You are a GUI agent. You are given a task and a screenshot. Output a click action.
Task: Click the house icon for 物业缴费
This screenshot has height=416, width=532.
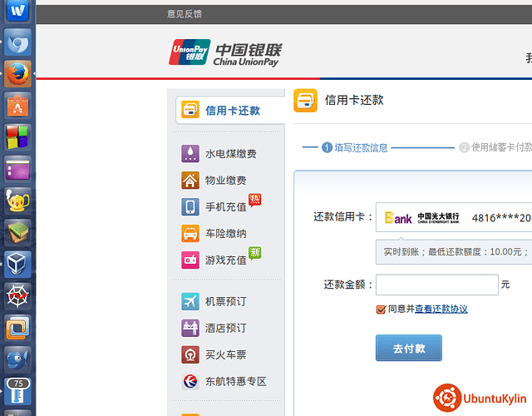(x=190, y=181)
